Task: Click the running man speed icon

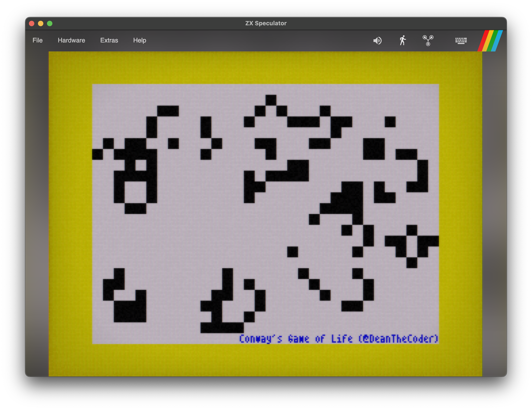Action: pos(403,40)
